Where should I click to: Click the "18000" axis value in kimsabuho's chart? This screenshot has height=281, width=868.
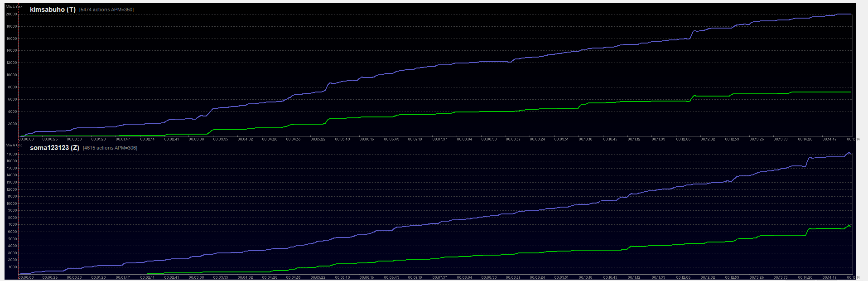click(11, 26)
